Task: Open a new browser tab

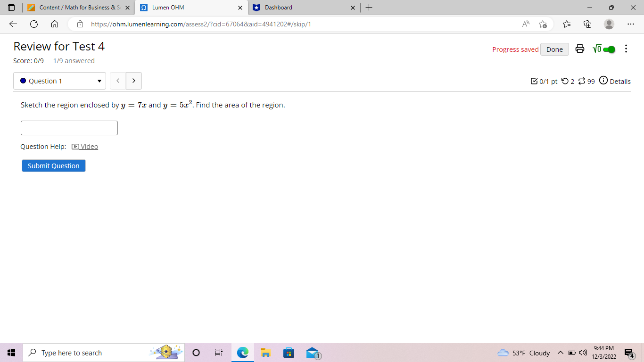Action: [369, 8]
